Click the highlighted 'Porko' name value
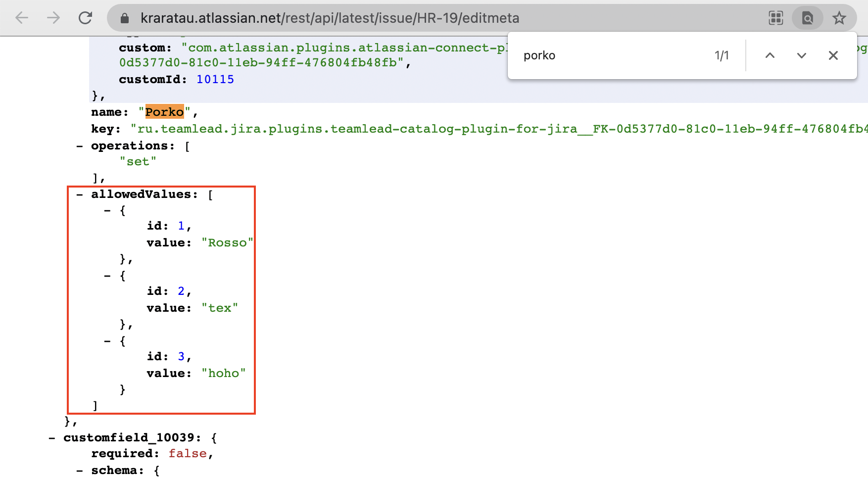The image size is (868, 477). coord(164,112)
